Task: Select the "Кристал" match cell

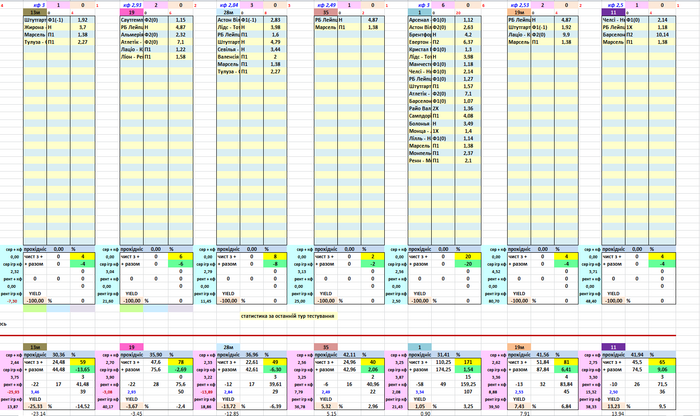Action: click(x=420, y=50)
